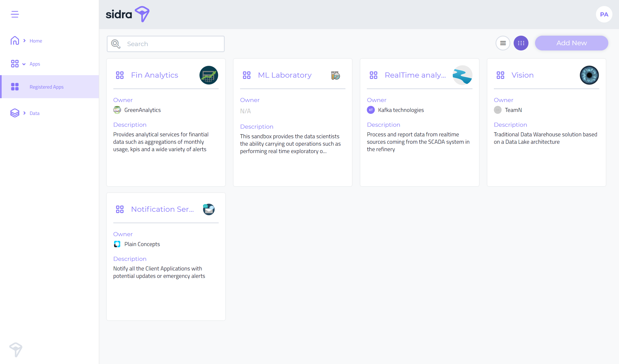Click the Notification Service envelope icon
The height and width of the screenshot is (364, 619).
(209, 209)
